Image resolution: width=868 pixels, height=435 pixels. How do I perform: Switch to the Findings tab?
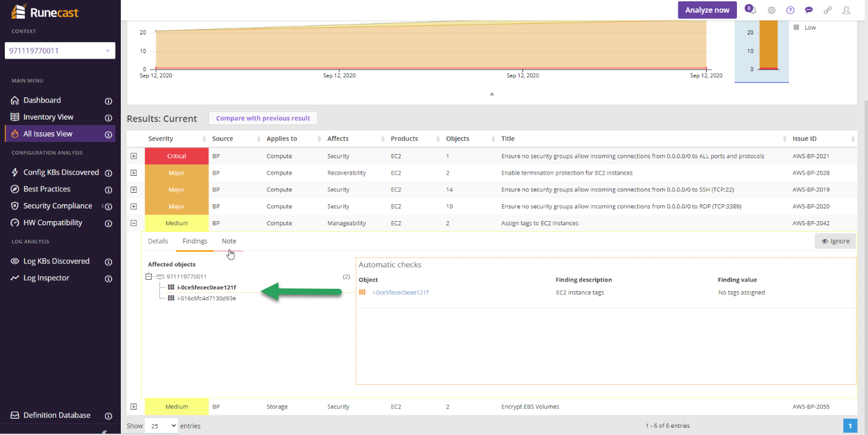click(194, 241)
